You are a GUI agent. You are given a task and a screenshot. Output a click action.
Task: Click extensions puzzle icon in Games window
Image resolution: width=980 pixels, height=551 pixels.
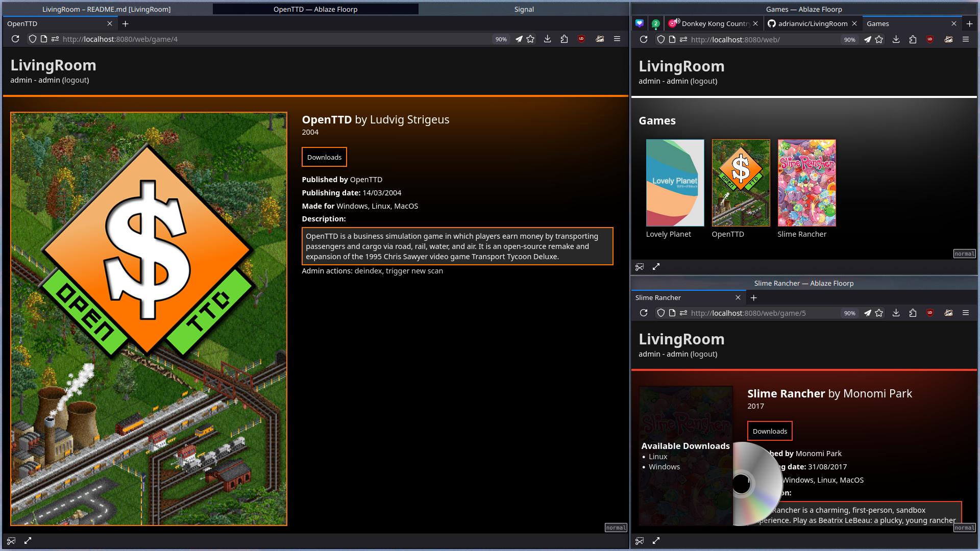(x=913, y=39)
